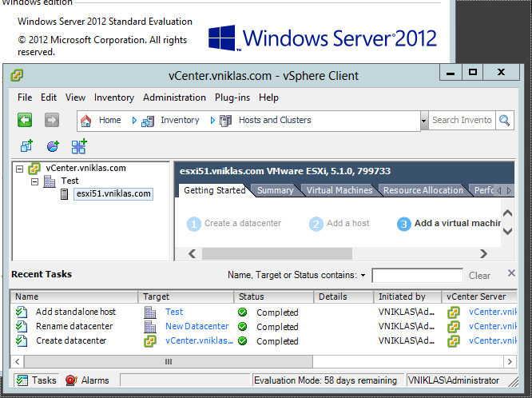This screenshot has width=532, height=398.
Task: Click task icon for Rename datacenter
Action: click(22, 327)
